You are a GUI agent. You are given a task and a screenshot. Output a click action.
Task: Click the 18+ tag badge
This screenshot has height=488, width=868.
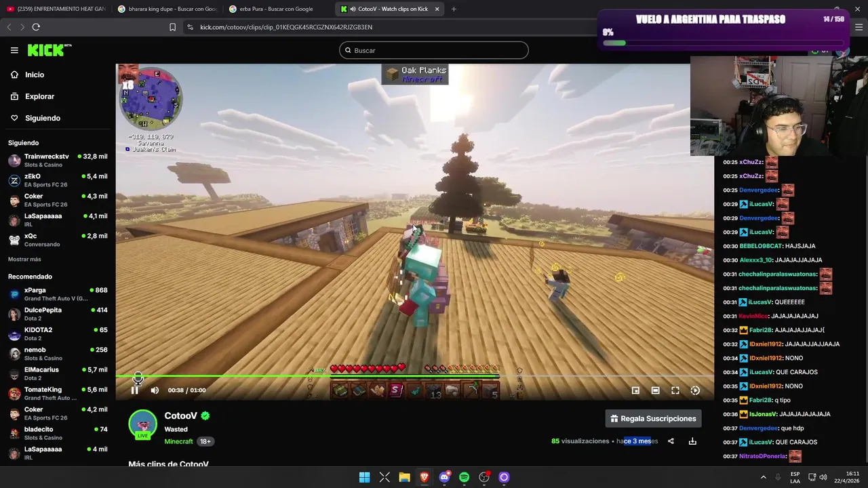coord(205,441)
